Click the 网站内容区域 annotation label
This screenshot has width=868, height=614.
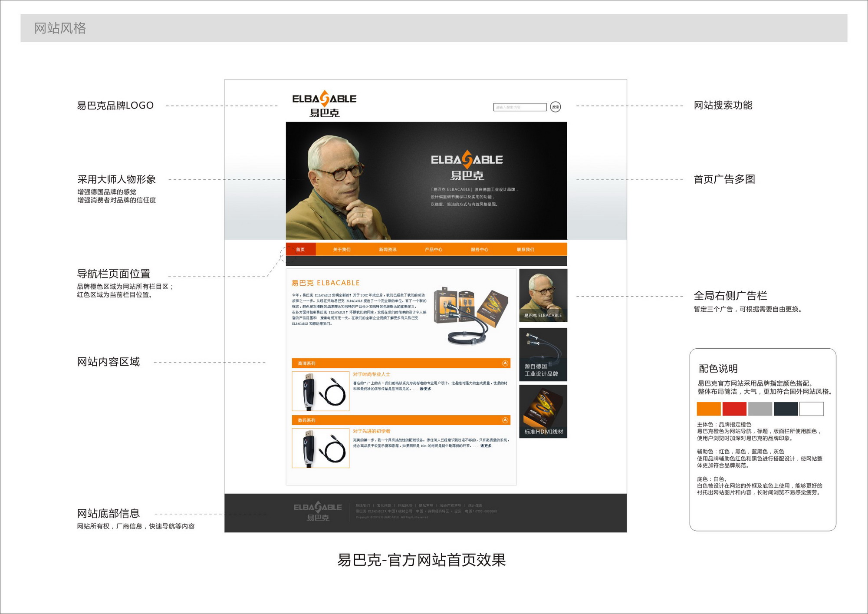click(108, 362)
